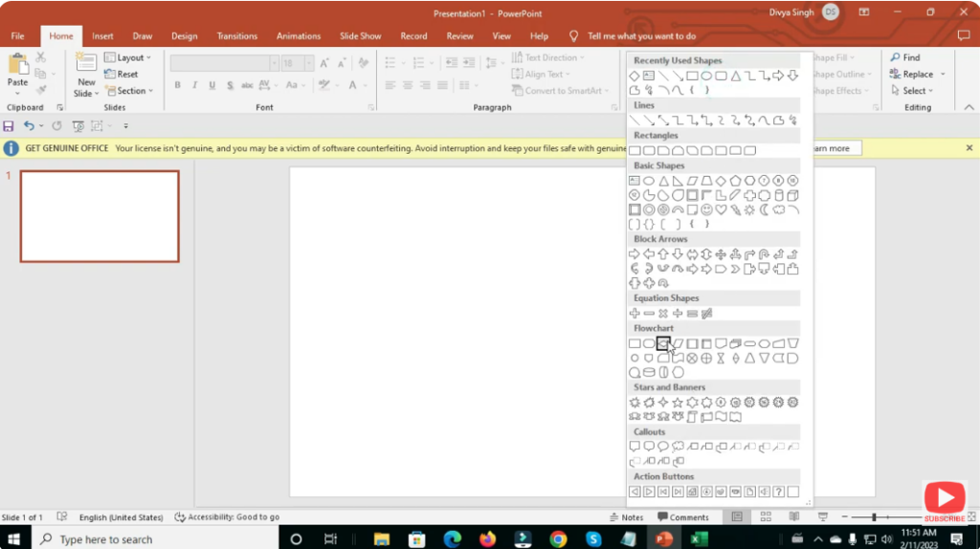Insert the 5-Point Star shape
The image size is (980, 549).
click(x=678, y=403)
